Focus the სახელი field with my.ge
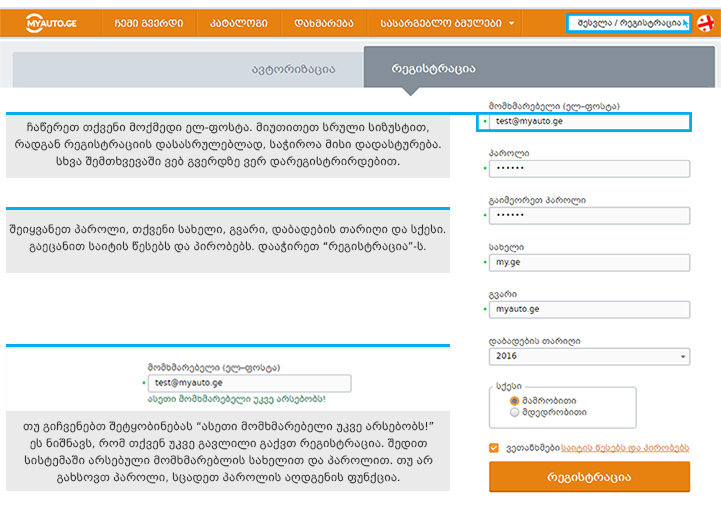This screenshot has width=721, height=506. tap(589, 262)
